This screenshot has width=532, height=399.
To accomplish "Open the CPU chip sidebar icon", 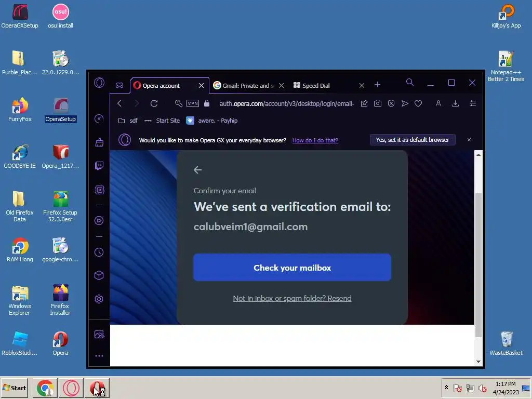I will pos(99,189).
